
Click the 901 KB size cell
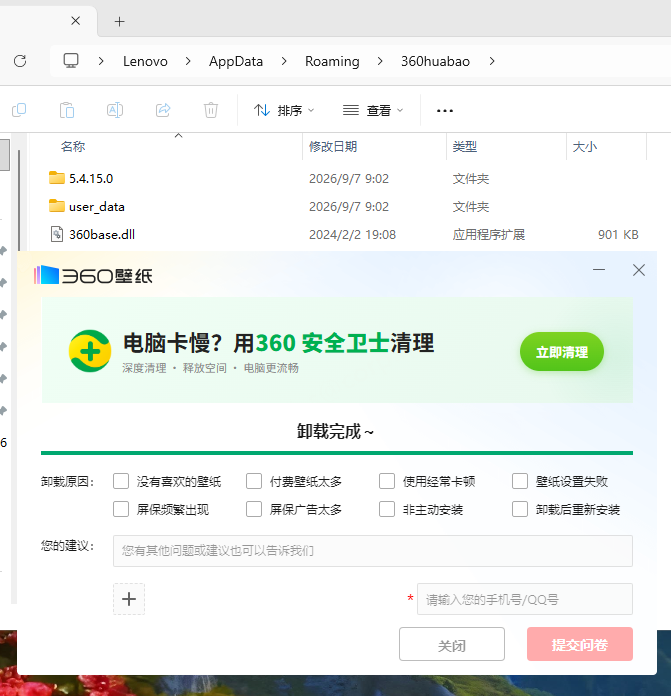tap(618, 234)
